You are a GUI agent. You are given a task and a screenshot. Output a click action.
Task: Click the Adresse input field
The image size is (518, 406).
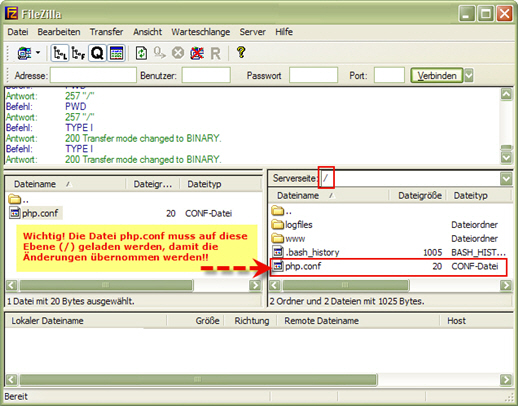click(93, 75)
